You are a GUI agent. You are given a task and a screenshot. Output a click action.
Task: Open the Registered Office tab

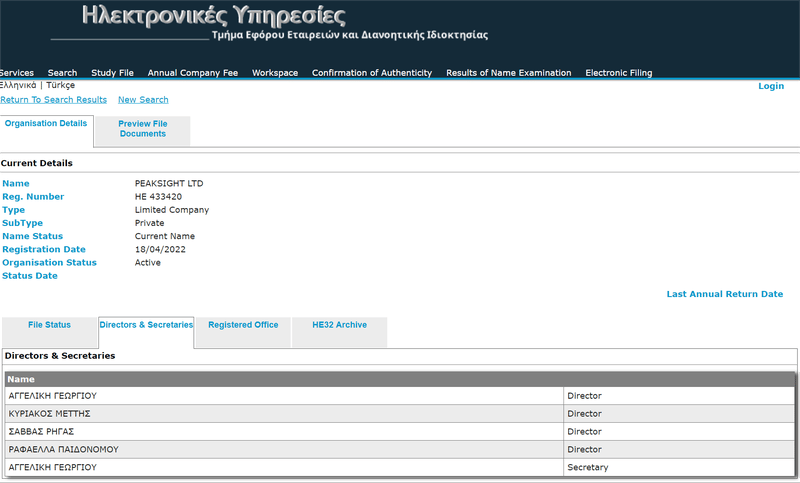243,325
